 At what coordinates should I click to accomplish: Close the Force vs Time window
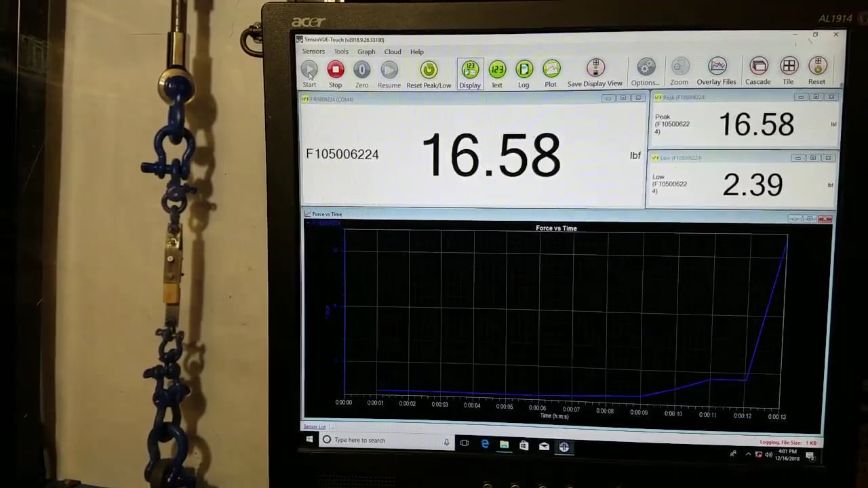[825, 219]
